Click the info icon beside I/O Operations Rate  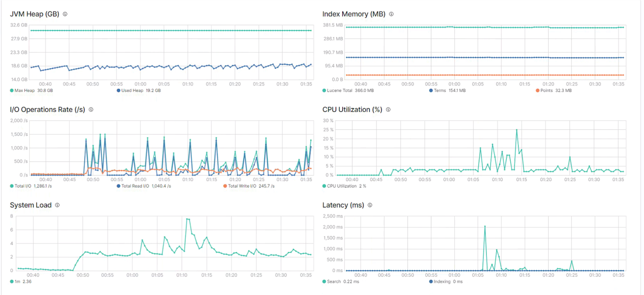(x=91, y=109)
